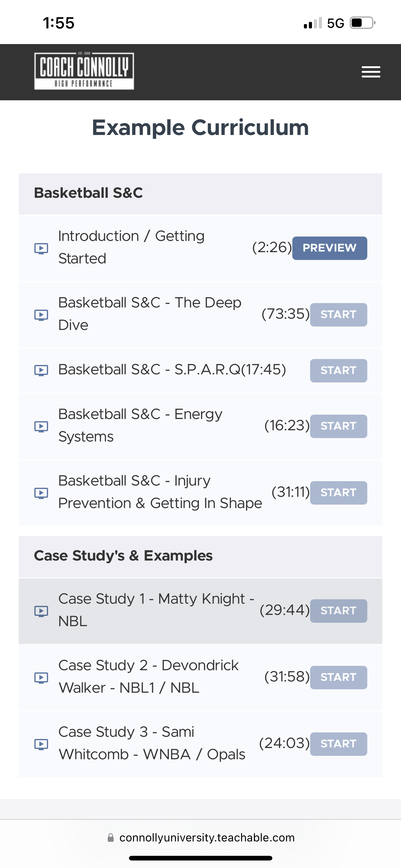Open Case Study 1 - Matty Knight - NBL
401x868 pixels.
click(x=156, y=610)
